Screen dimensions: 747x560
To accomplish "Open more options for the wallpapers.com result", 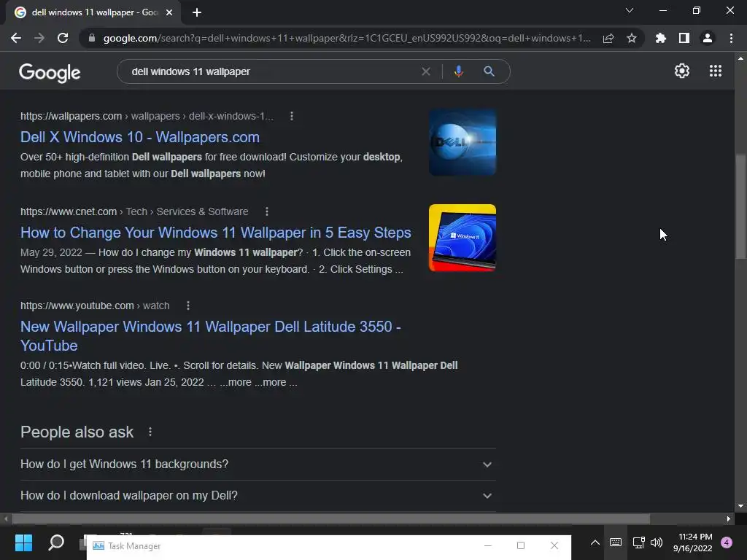I will 292,116.
